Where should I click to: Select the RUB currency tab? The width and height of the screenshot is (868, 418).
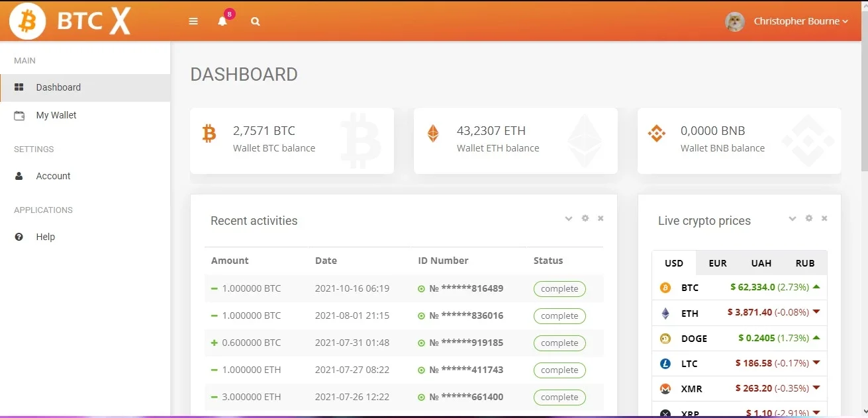pyautogui.click(x=805, y=263)
